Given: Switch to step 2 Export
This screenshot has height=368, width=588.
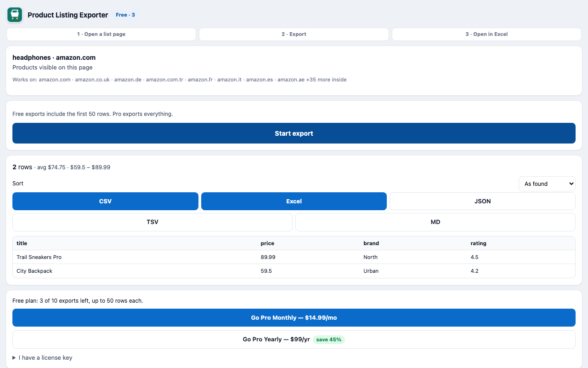Looking at the screenshot, I should click(294, 34).
